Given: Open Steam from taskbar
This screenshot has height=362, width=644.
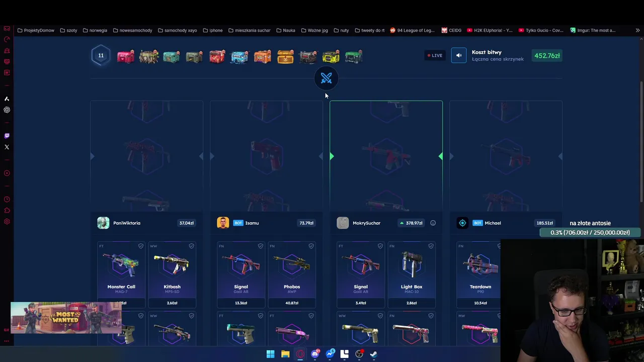Looking at the screenshot, I should coord(374,354).
